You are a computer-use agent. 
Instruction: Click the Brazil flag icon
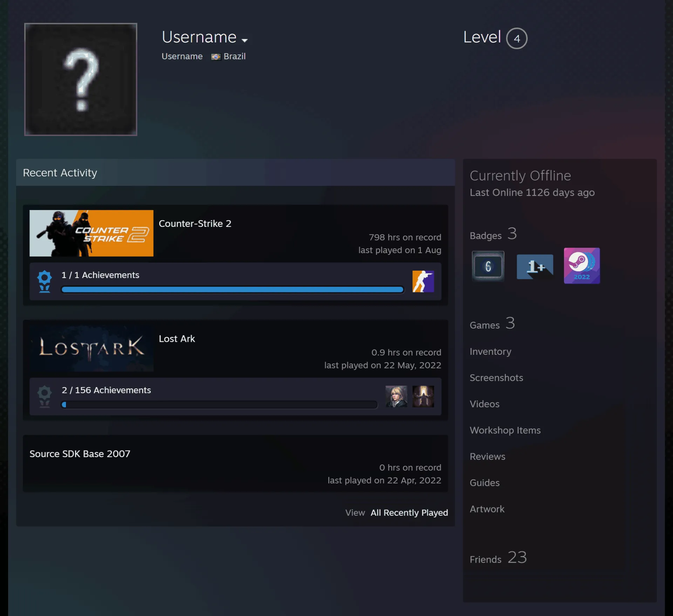pos(216,57)
